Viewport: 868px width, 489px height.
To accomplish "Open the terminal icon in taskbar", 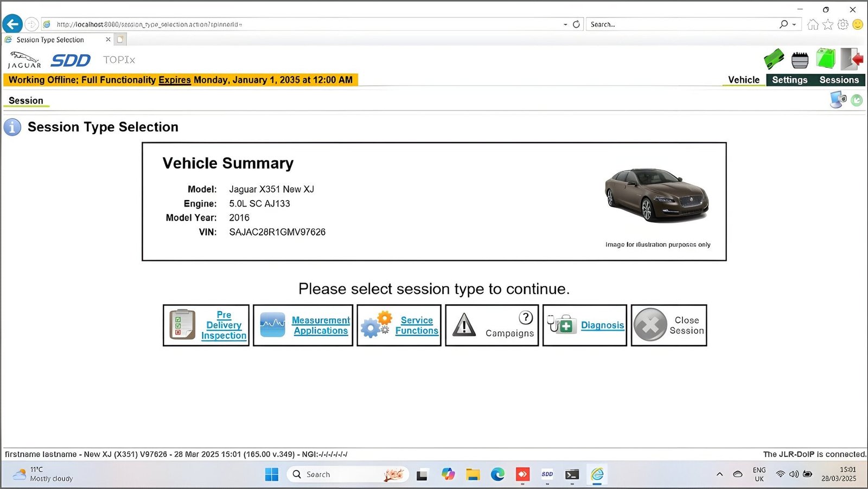I will 572,474.
